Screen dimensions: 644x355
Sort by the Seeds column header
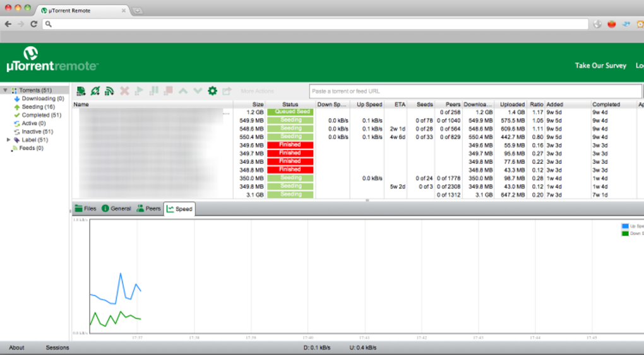point(421,105)
